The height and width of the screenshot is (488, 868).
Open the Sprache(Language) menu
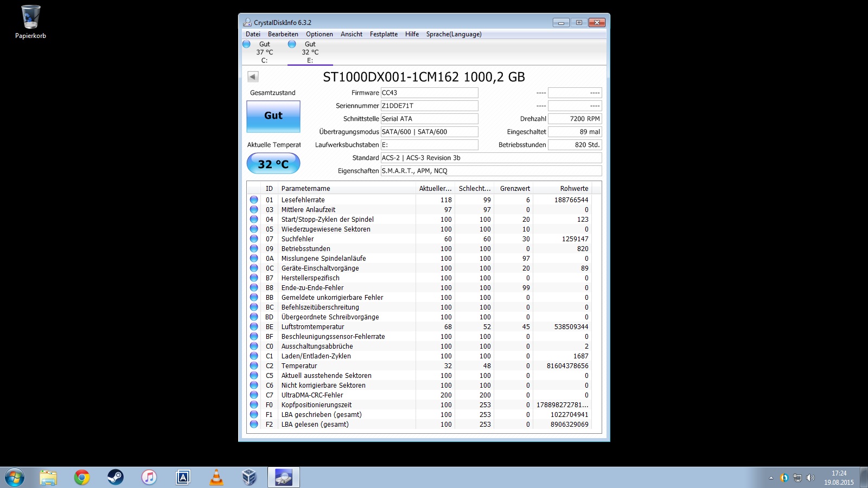coord(454,34)
